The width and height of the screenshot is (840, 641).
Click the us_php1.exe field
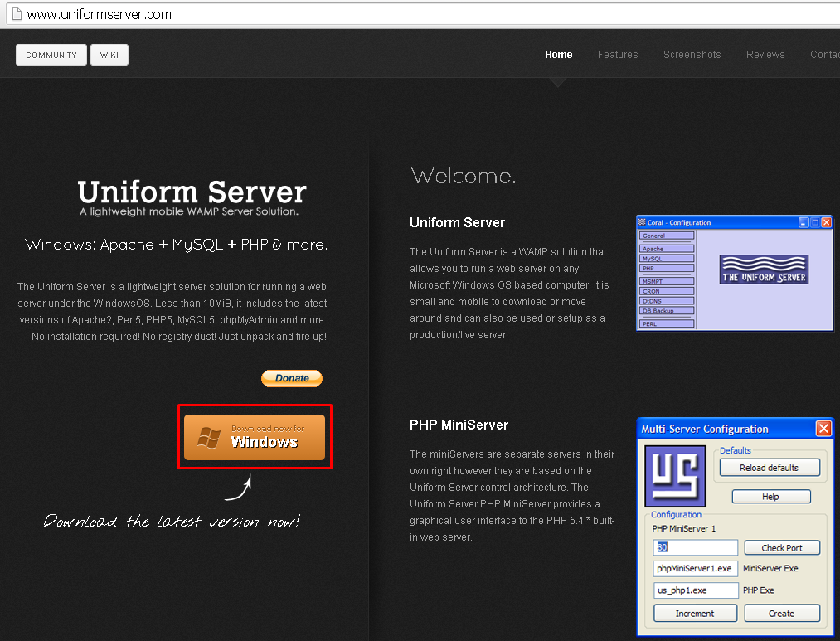coord(696,590)
